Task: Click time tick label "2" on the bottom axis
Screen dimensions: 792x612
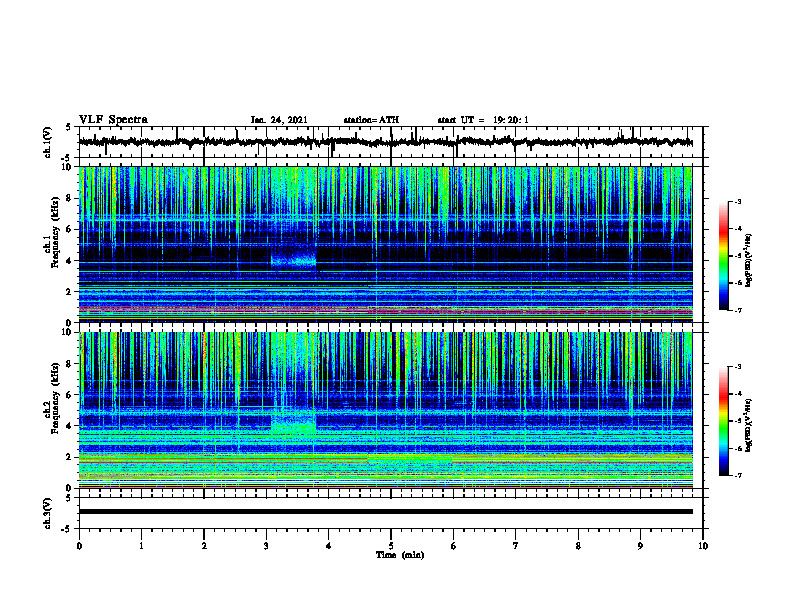Action: [204, 546]
